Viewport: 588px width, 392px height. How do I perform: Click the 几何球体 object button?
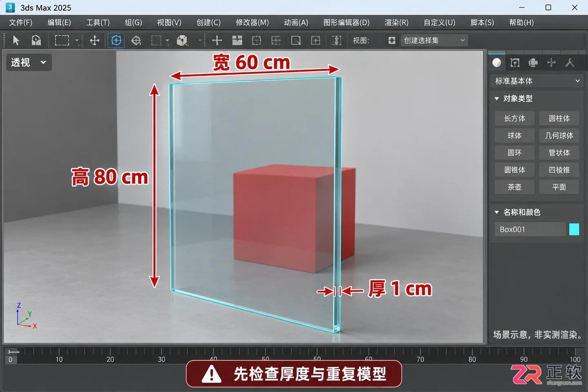tap(559, 136)
